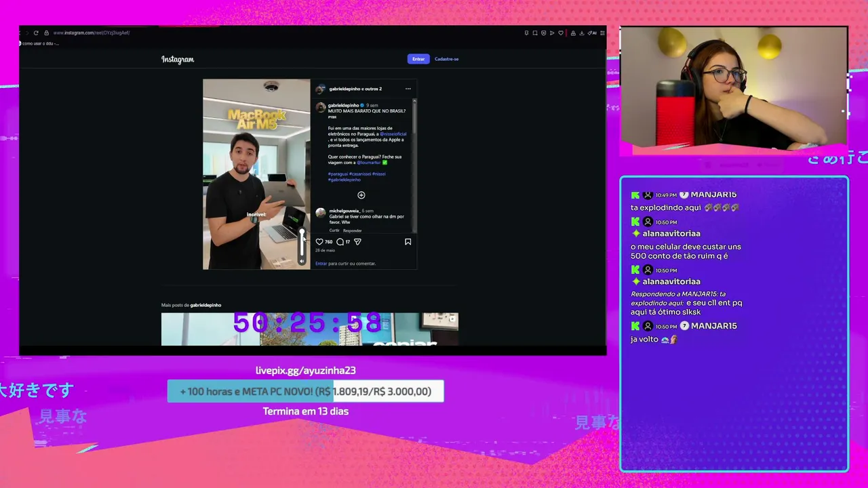Viewport: 868px width, 488px height.
Task: Open gabrieldepinho avatar in post header
Action: pyautogui.click(x=320, y=89)
